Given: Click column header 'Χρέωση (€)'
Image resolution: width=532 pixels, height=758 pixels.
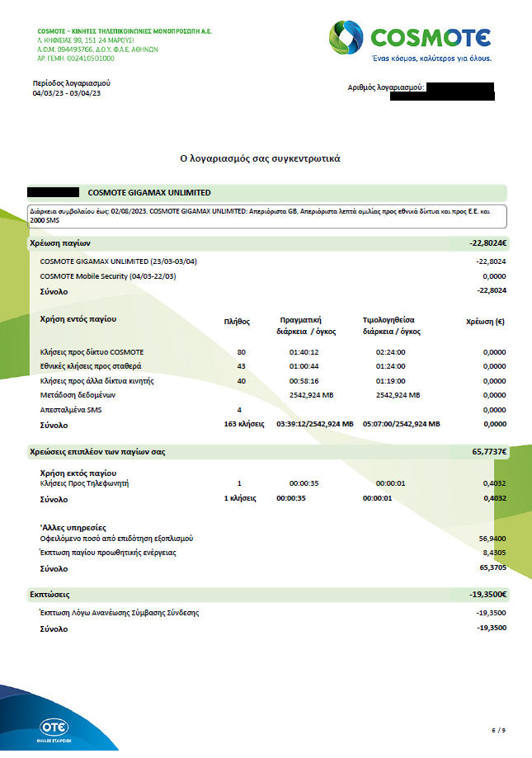Looking at the screenshot, I should (x=486, y=322).
